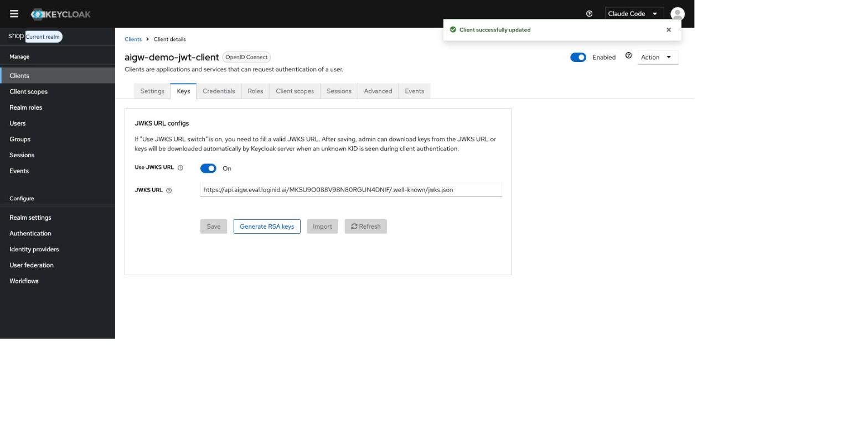Dismiss the Client successfully updated alert
The image size is (868, 423).
tap(668, 30)
